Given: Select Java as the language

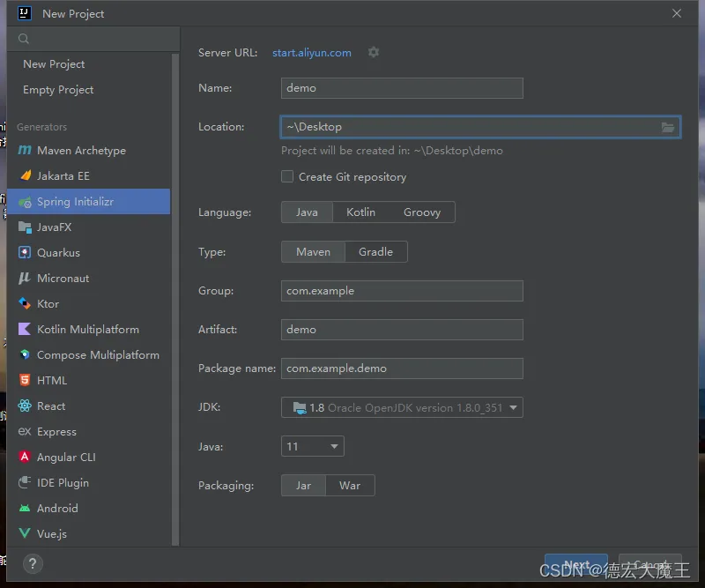Looking at the screenshot, I should (307, 212).
